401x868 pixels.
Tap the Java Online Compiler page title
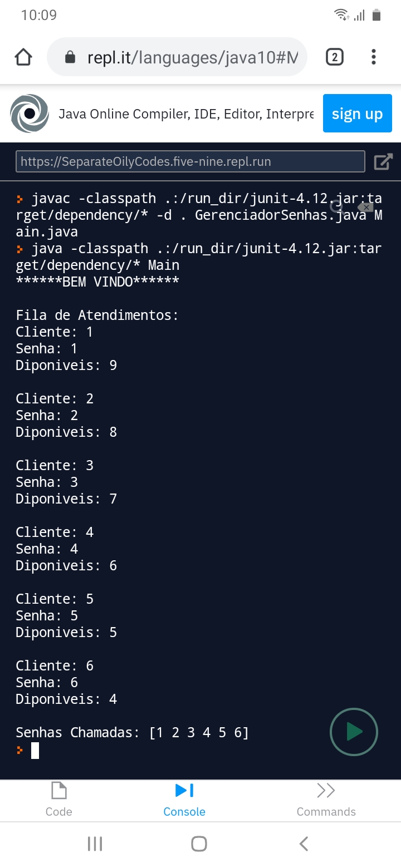pos(186,114)
